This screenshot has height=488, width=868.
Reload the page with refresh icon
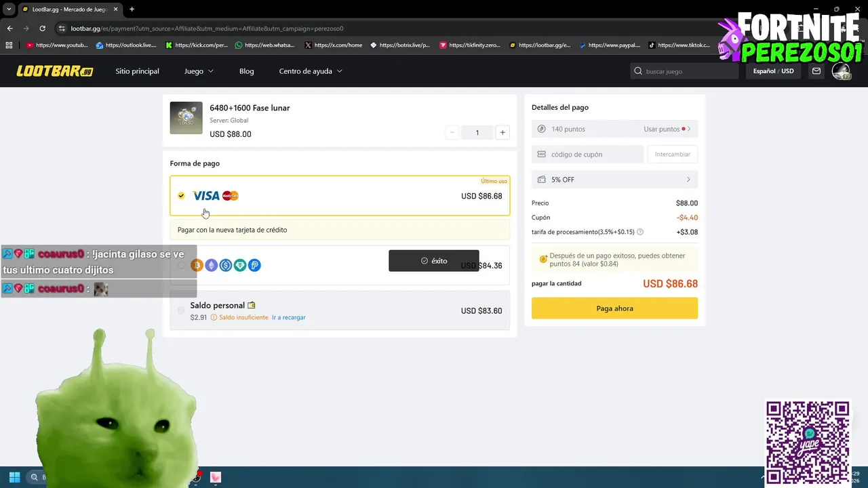[x=42, y=28]
